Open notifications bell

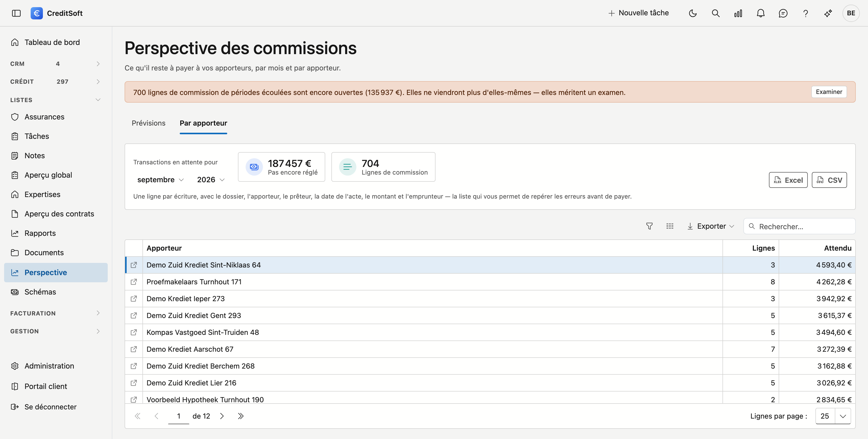pos(761,13)
